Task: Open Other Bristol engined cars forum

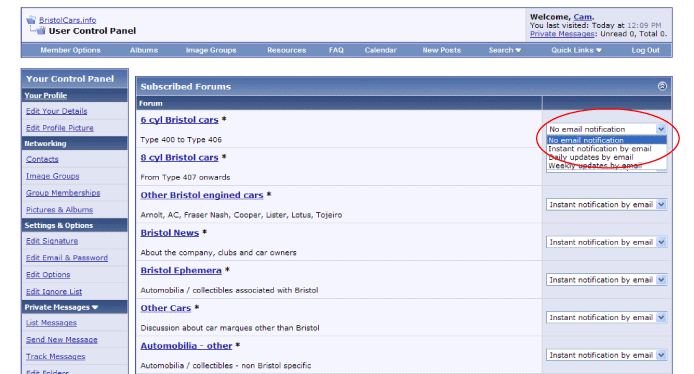Action: 202,195
